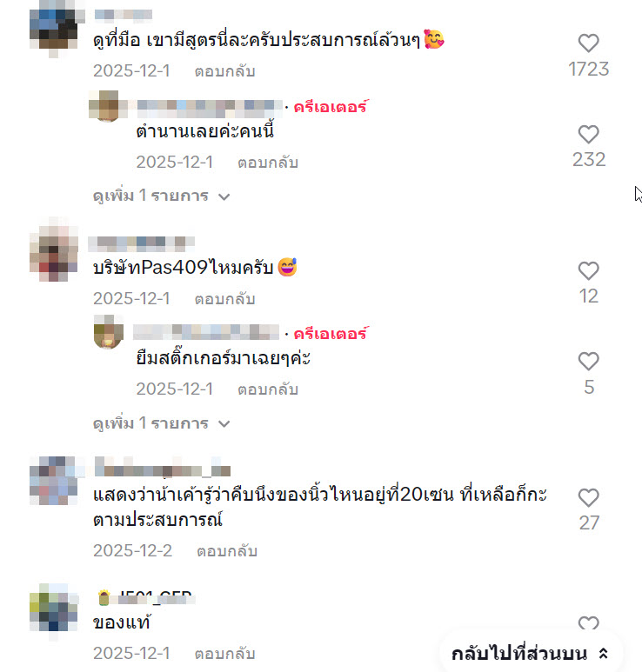Image resolution: width=642 pixels, height=672 pixels.
Task: Like the creator reply with 232 likes
Action: tap(588, 135)
